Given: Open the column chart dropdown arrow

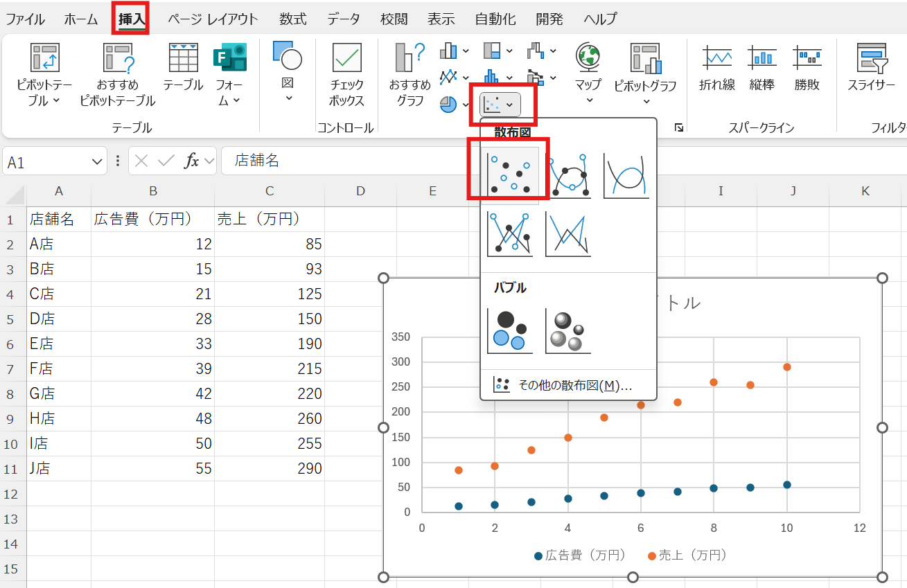Looking at the screenshot, I should click(x=465, y=49).
